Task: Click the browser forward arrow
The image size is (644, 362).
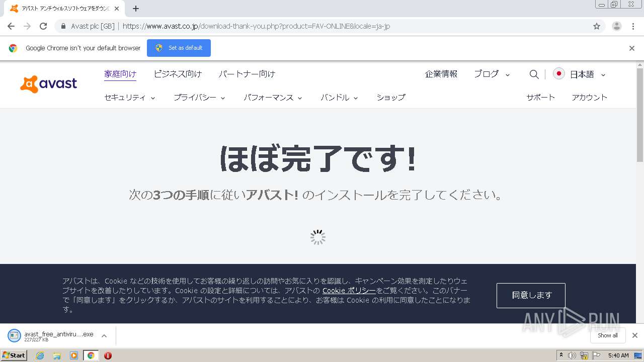Action: (27, 26)
